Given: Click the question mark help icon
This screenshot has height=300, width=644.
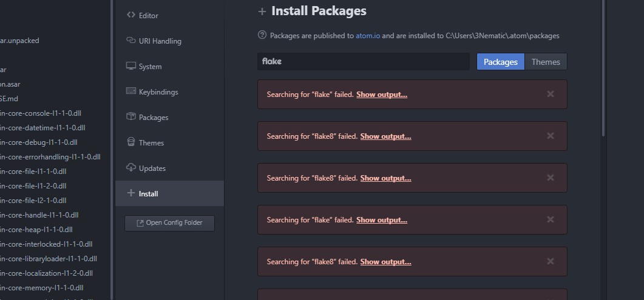Looking at the screenshot, I should [262, 35].
